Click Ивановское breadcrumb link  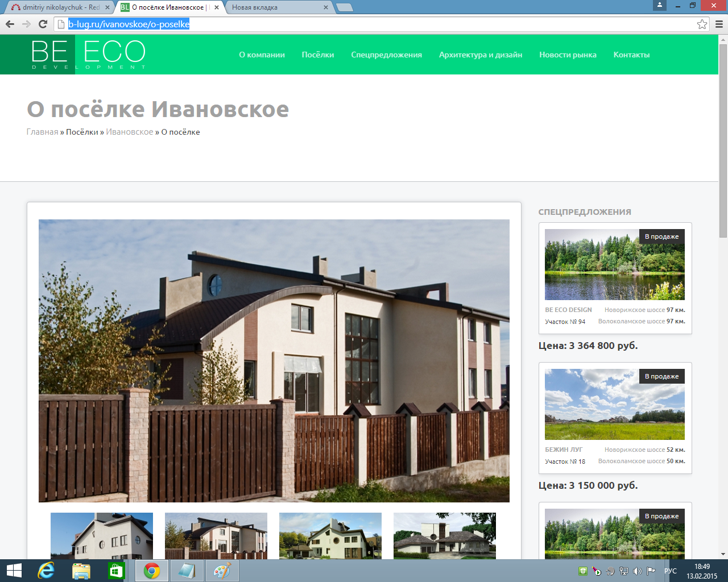[129, 132]
